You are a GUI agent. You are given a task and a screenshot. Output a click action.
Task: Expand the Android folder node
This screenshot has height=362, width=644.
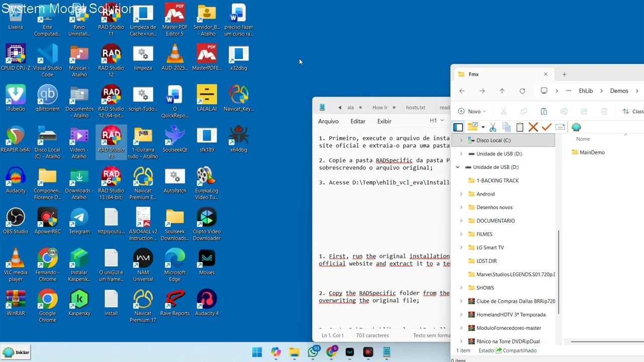pyautogui.click(x=461, y=194)
